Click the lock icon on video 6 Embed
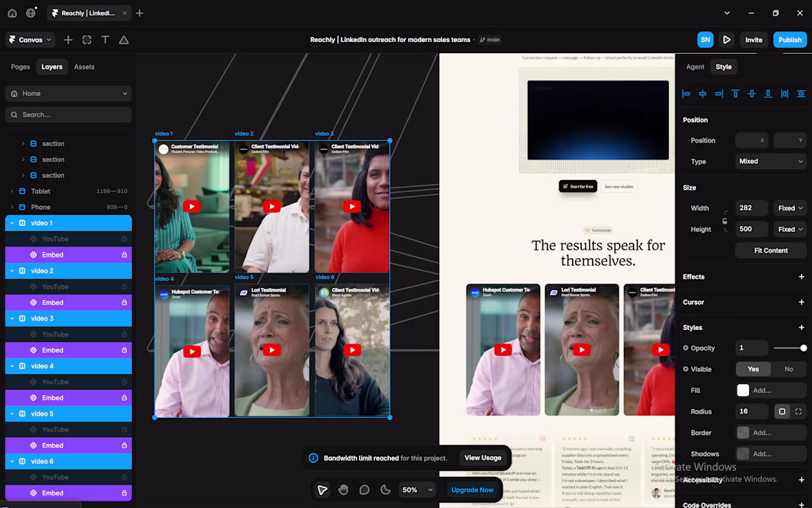Viewport: 812px width, 508px height. pyautogui.click(x=124, y=493)
